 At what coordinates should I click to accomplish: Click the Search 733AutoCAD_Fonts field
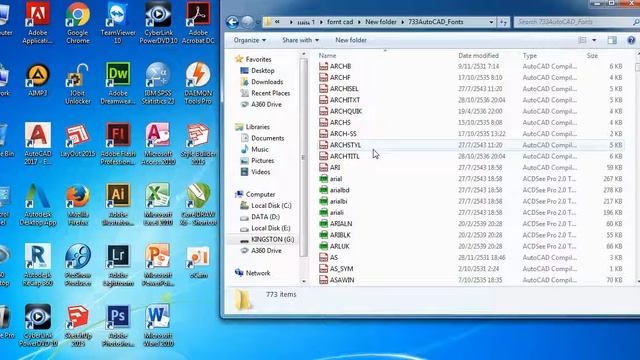(x=576, y=22)
